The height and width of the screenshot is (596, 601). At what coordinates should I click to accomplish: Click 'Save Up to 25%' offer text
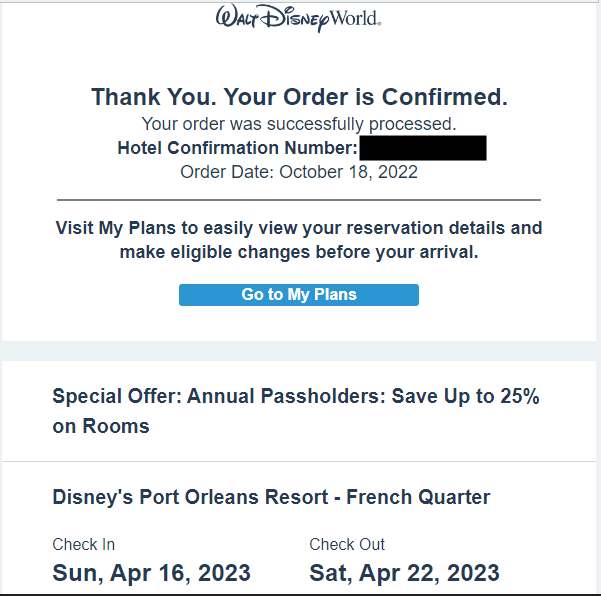[465, 396]
